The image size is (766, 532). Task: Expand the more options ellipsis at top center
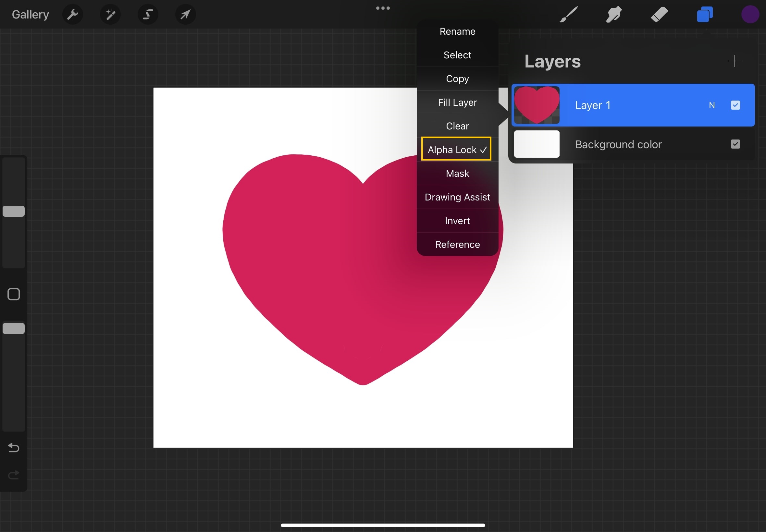tap(383, 8)
